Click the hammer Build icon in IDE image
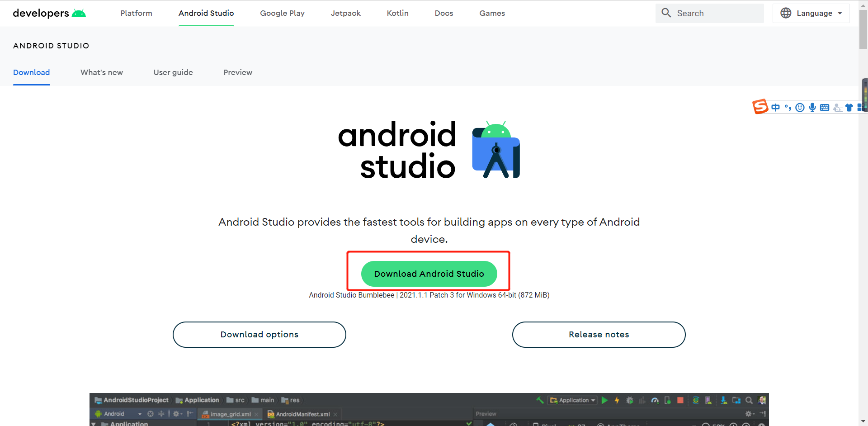 click(x=540, y=400)
